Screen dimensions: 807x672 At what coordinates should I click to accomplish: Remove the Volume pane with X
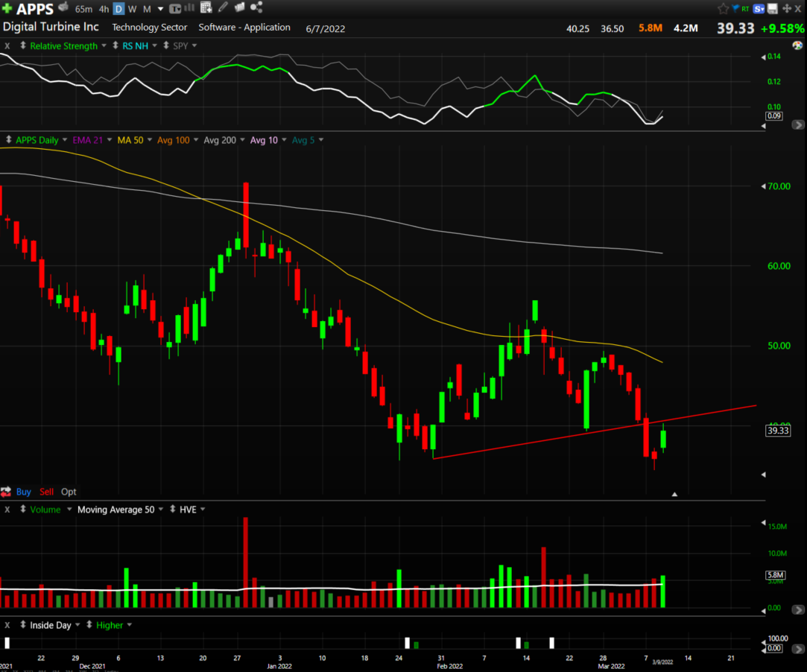click(x=7, y=510)
